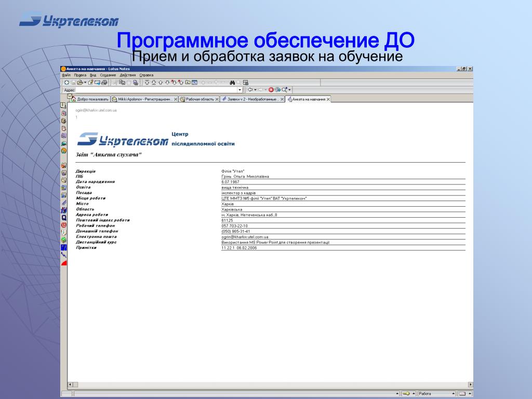Click inside the Адрес input field
This screenshot has height=399, width=532.
tap(156, 90)
